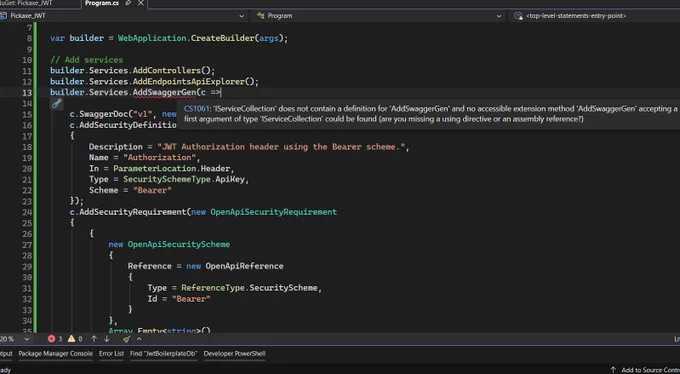Go to previous issue with up arrow
680x374 pixels.
(x=94, y=339)
